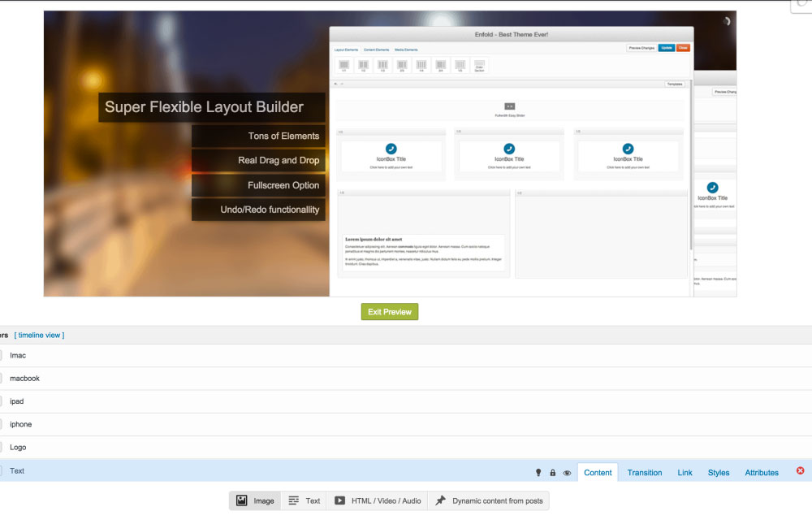Select the Imac layer row
Viewport: 812px width, 520px height.
[x=406, y=355]
